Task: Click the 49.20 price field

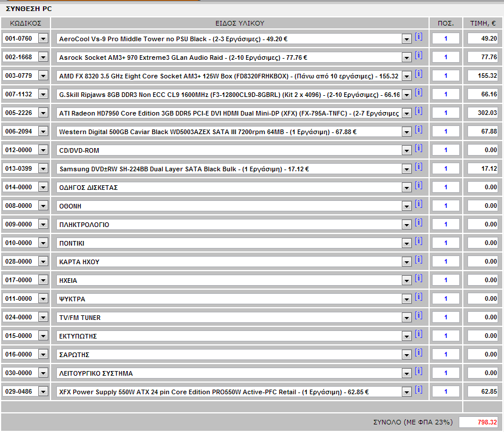Action: click(483, 38)
